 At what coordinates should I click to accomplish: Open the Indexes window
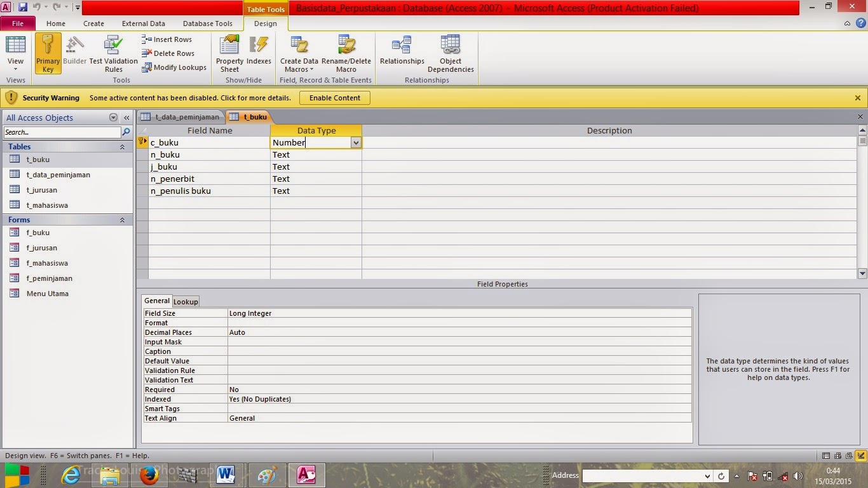point(259,53)
